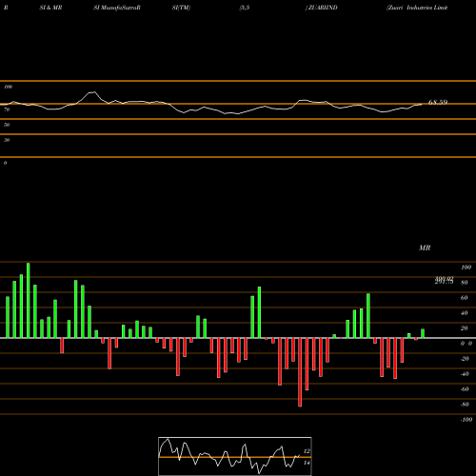Click the MR panel label

point(425,248)
